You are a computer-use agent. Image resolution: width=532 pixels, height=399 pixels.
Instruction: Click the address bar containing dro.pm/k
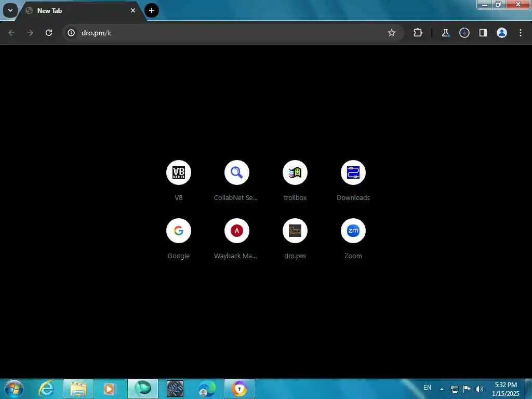click(233, 33)
